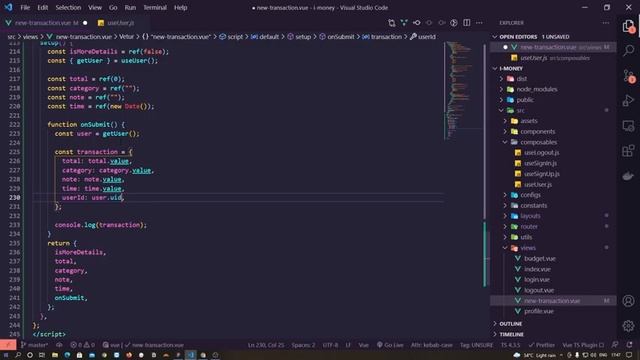Open profile.vue file
The image size is (640, 360).
(553, 311)
